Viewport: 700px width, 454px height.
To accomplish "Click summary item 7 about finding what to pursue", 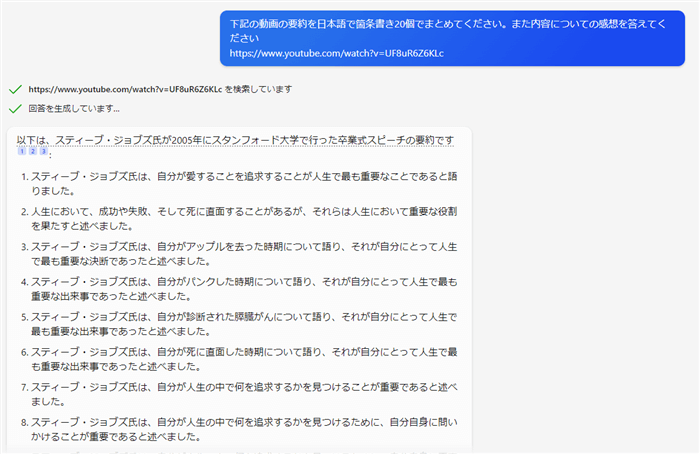I will pos(244,394).
